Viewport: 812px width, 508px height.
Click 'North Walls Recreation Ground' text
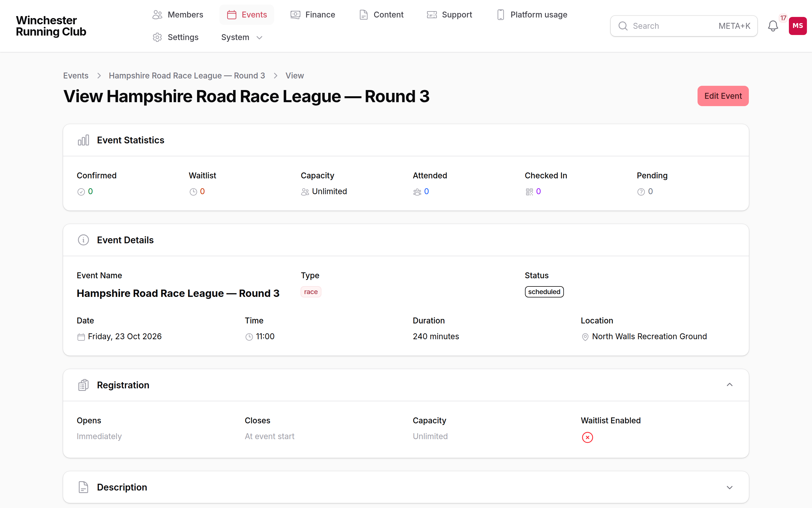[649, 337]
